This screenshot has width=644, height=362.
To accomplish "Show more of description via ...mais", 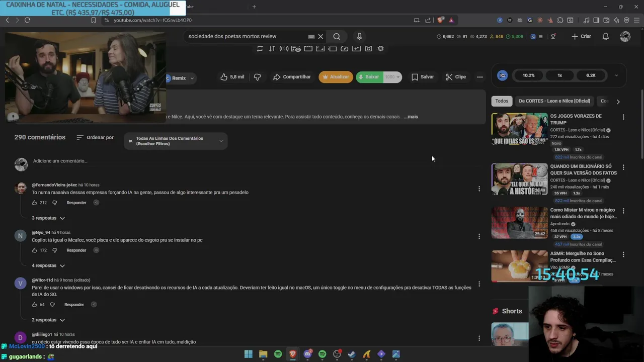I will click(x=411, y=117).
